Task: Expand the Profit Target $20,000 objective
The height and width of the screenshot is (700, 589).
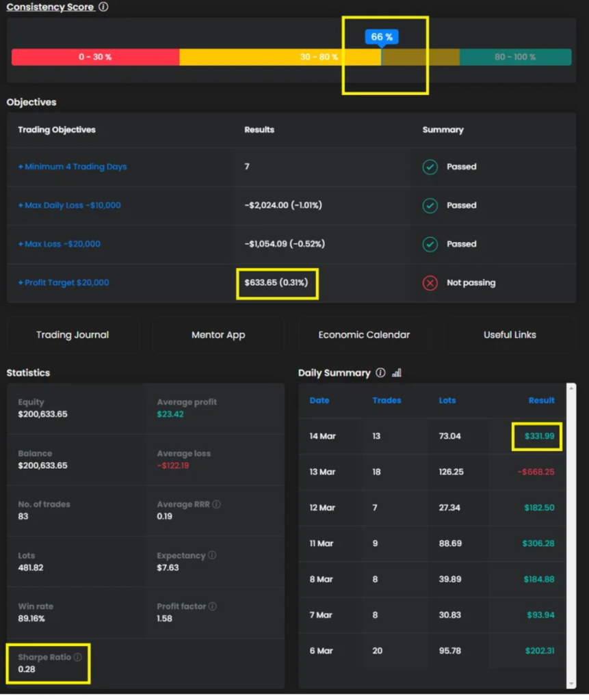Action: [x=64, y=282]
